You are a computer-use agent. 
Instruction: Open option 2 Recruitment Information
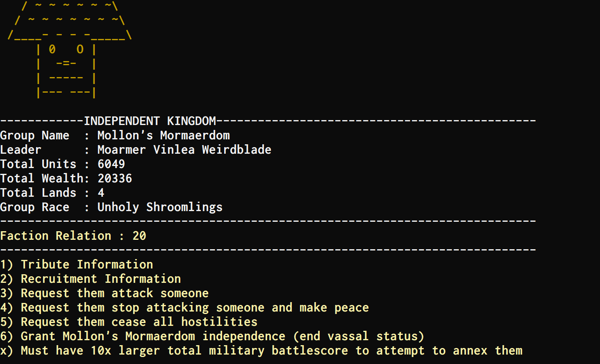tap(91, 279)
